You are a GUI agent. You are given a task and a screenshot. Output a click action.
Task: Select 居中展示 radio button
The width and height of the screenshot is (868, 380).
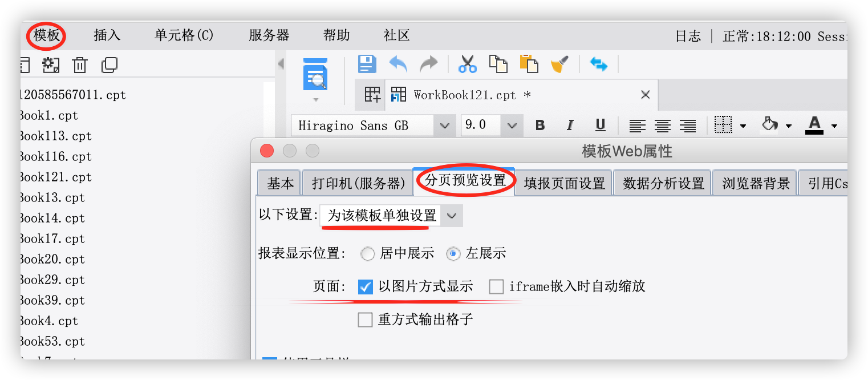coord(368,254)
